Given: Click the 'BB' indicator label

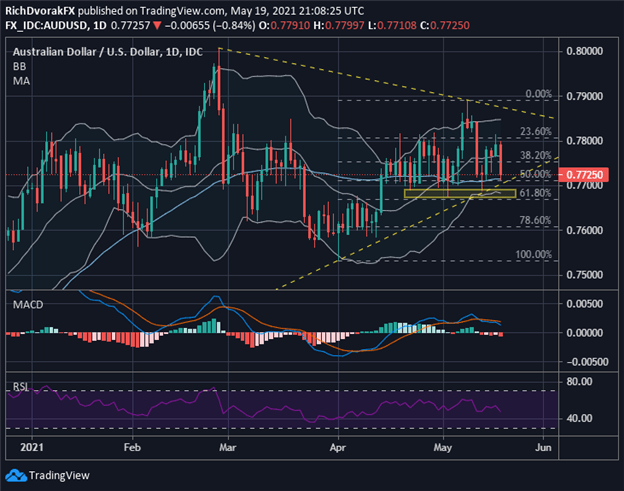Looking at the screenshot, I should [x=20, y=66].
